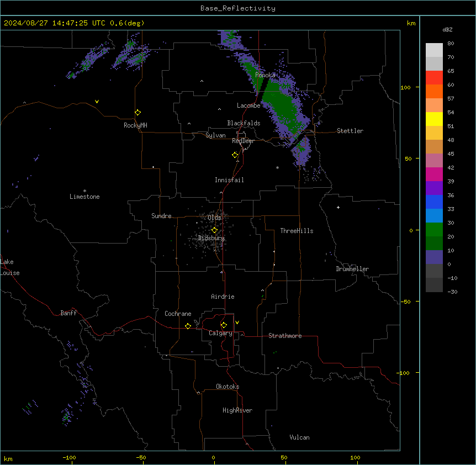Screen dimensions: 476x465
Task: Click the RedDeer city label
Action: tap(243, 141)
